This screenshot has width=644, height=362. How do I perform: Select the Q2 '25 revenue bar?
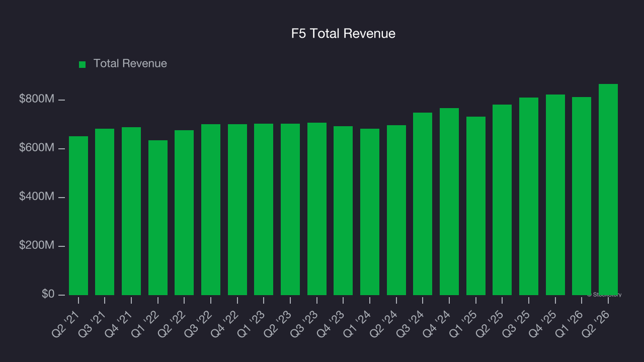click(502, 200)
